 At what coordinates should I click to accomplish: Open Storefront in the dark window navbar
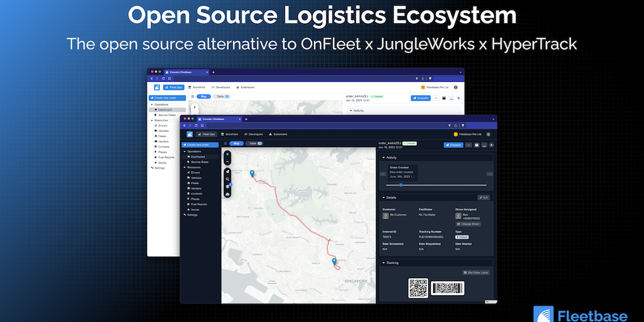230,135
